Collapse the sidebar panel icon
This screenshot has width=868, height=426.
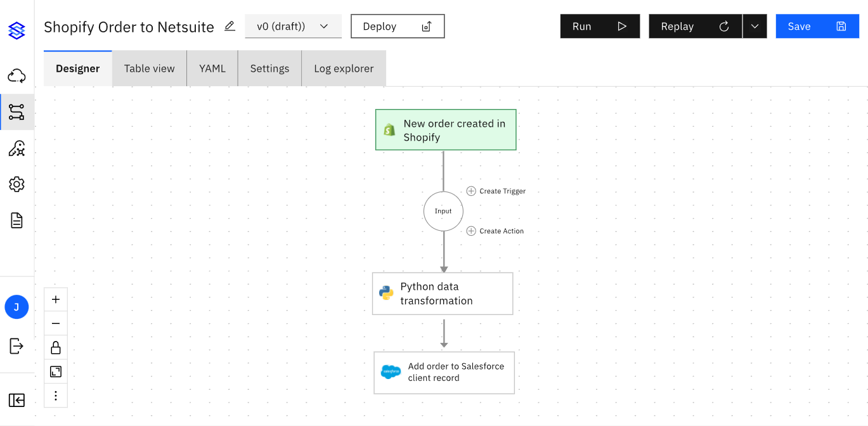click(16, 400)
